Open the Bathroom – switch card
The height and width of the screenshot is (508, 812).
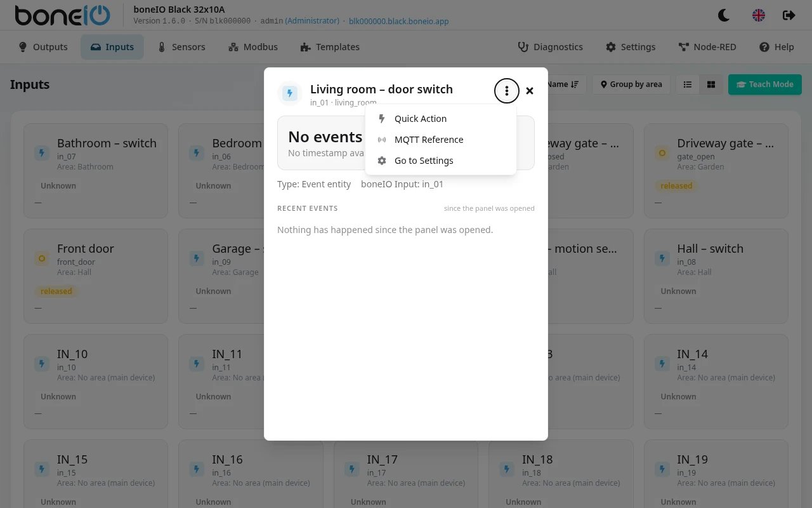coord(96,171)
